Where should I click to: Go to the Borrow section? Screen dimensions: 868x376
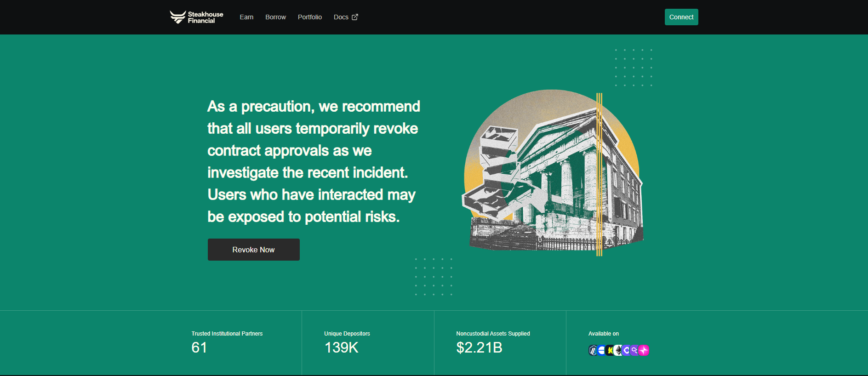pyautogui.click(x=275, y=17)
